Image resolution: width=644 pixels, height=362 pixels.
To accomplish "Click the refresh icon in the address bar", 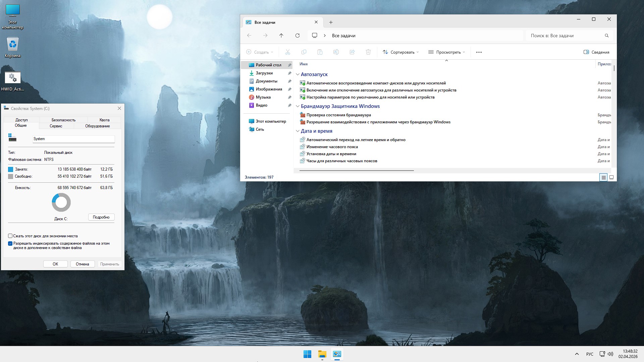I will pos(297,35).
